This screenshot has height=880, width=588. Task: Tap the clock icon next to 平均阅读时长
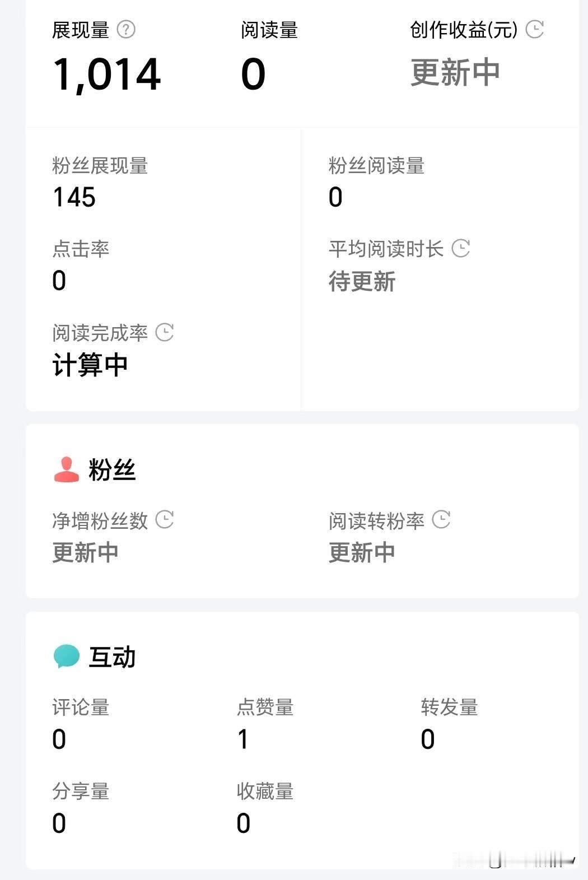click(x=460, y=248)
